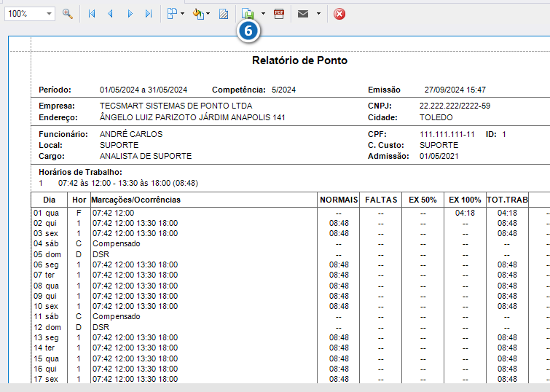Jump to last page of report
The image size is (550, 392).
coord(149,14)
